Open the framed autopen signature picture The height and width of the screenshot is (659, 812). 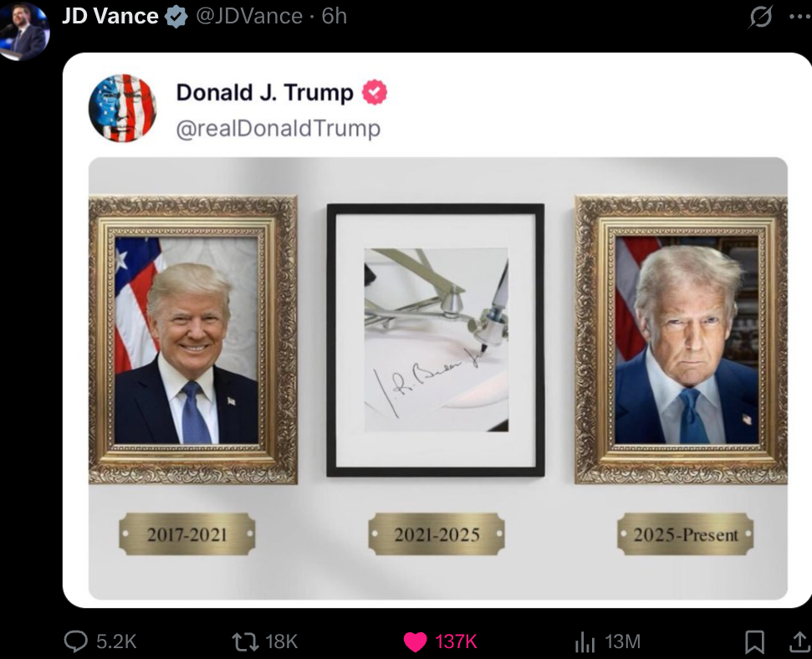(x=436, y=340)
